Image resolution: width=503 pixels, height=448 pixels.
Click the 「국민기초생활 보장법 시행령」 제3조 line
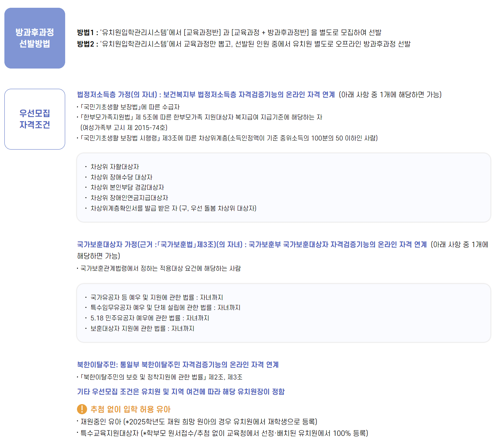227,138
